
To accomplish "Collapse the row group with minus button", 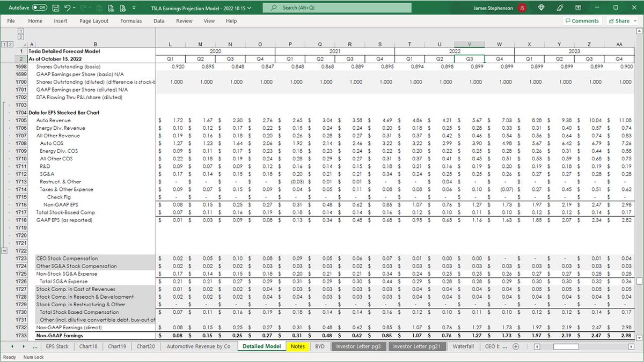I will [5, 250].
